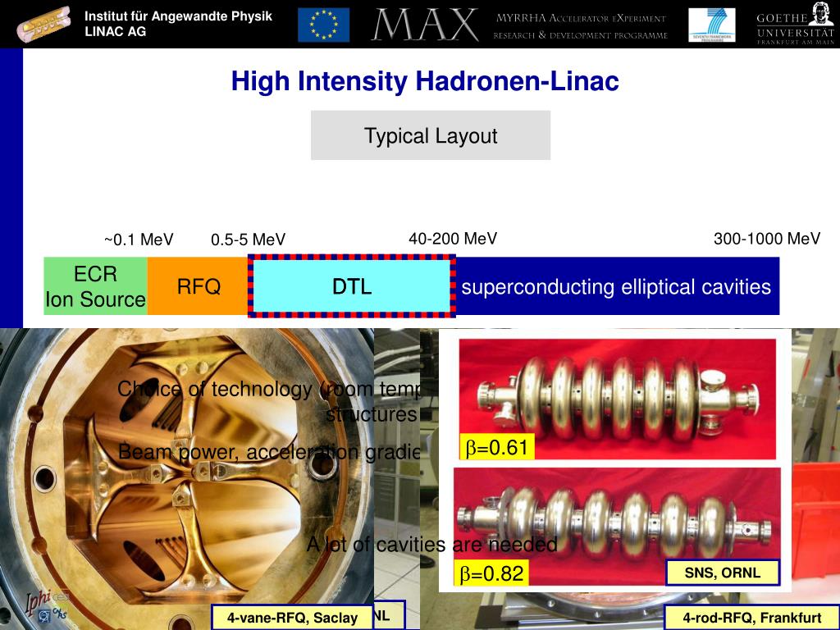Select the ECR Ion Source block
Screen dimensions: 840x630
coord(95,286)
